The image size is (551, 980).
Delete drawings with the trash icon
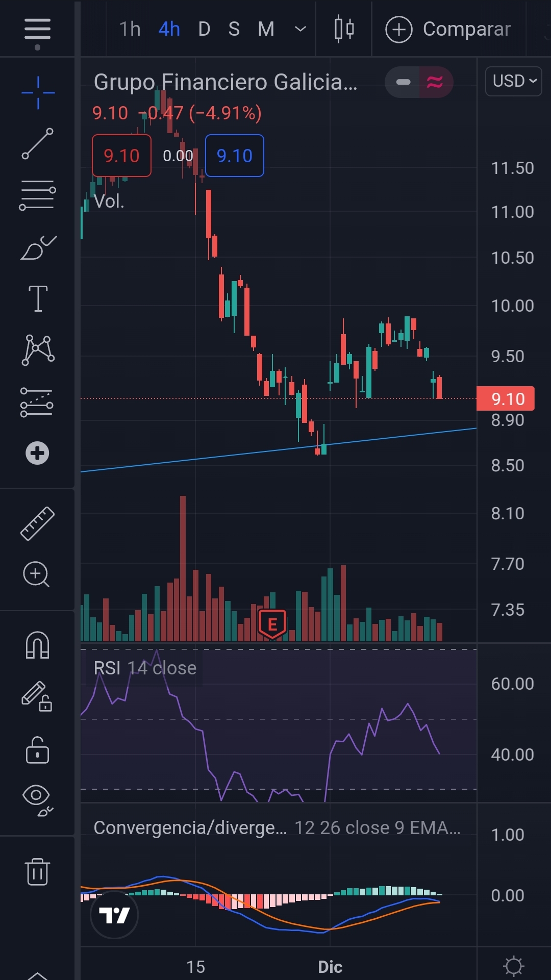pos(37,871)
